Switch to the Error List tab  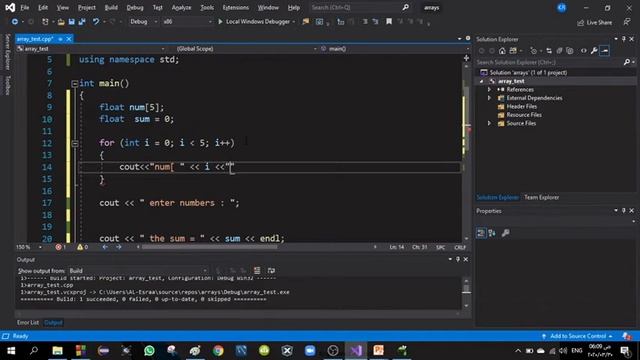pyautogui.click(x=28, y=322)
